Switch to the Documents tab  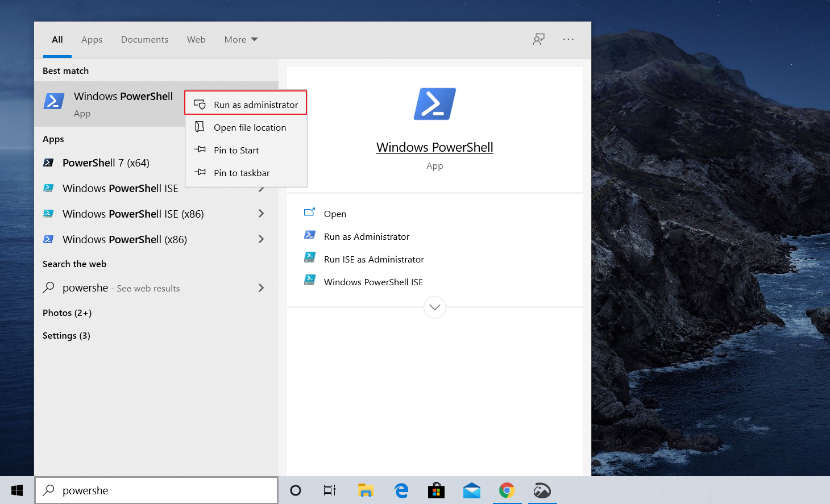(x=144, y=39)
